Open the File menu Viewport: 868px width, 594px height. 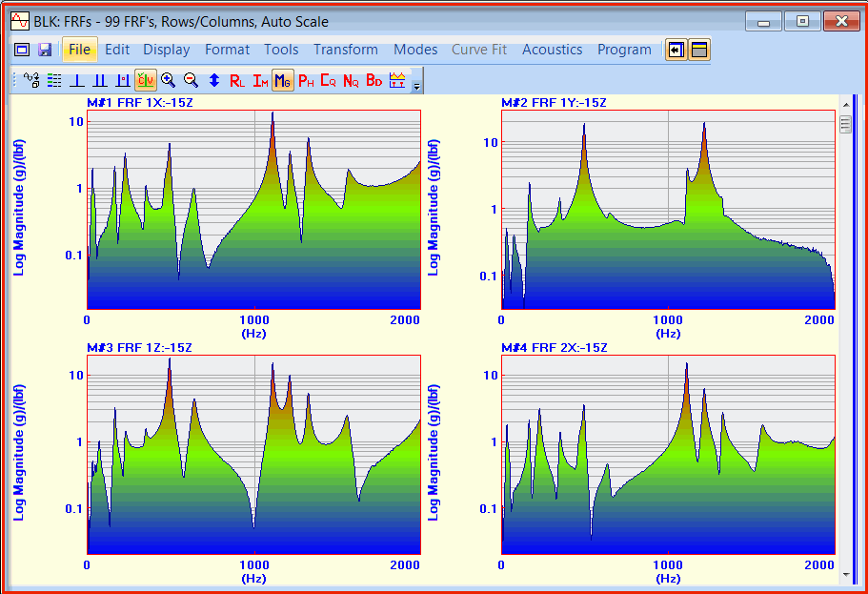pos(80,50)
